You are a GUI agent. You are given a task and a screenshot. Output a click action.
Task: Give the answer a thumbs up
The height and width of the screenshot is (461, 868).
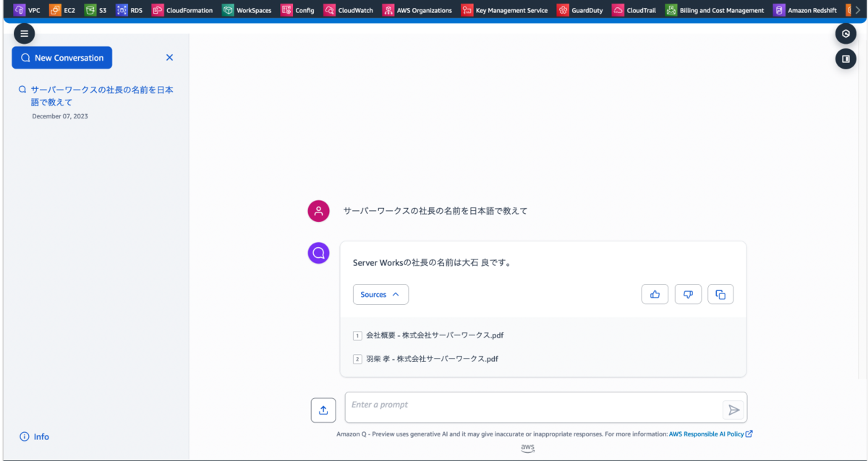(x=655, y=294)
